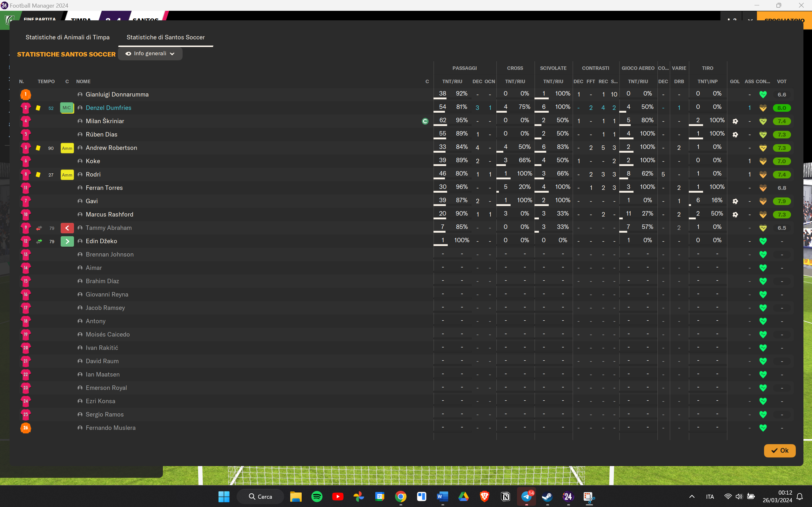Click Rodri's 62% aerial success value
The image size is (812, 507).
point(647,173)
